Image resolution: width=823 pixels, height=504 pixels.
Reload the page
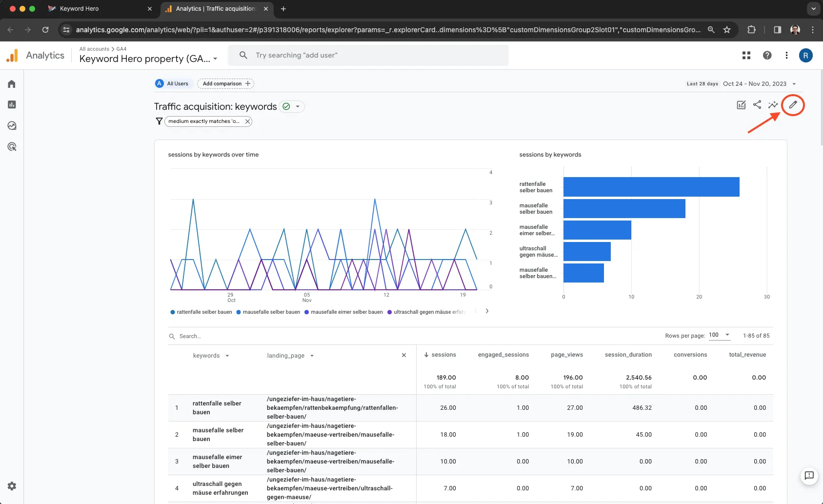[45, 30]
